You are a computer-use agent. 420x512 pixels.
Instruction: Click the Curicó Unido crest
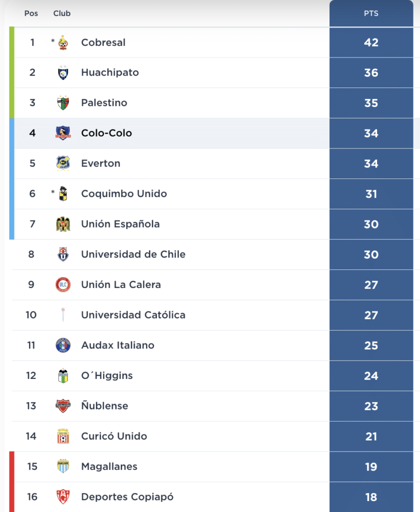point(62,436)
